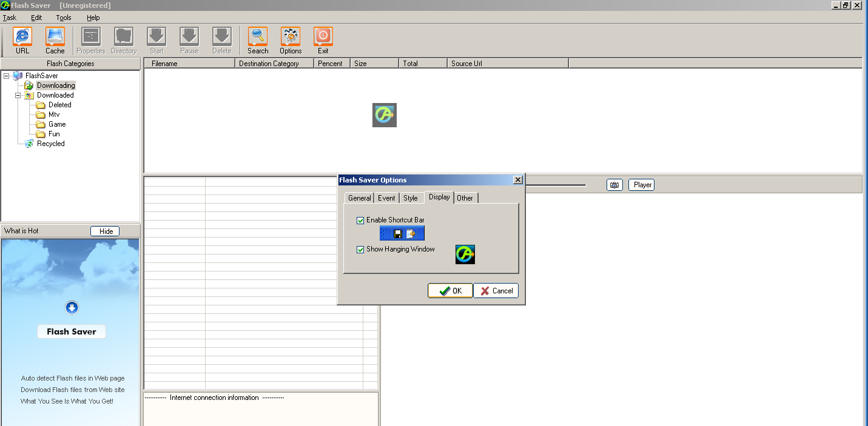Hide the What is Hot panel
The width and height of the screenshot is (868, 426).
point(106,231)
